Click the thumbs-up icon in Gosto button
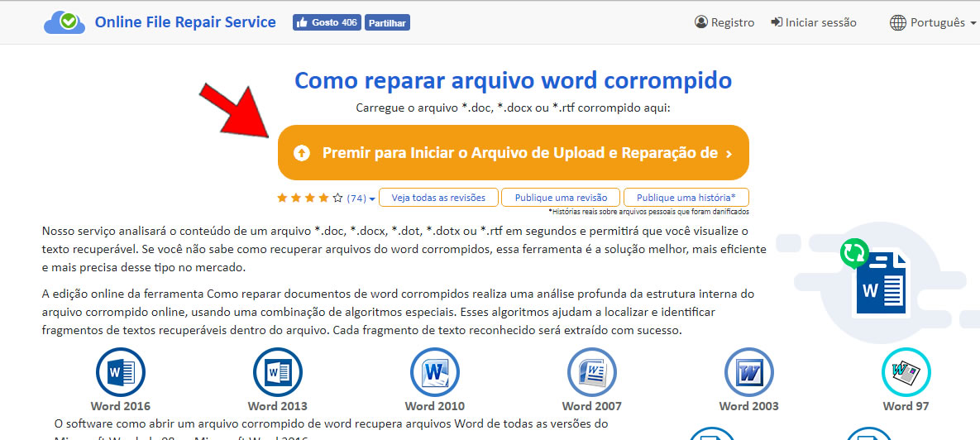 click(x=303, y=22)
